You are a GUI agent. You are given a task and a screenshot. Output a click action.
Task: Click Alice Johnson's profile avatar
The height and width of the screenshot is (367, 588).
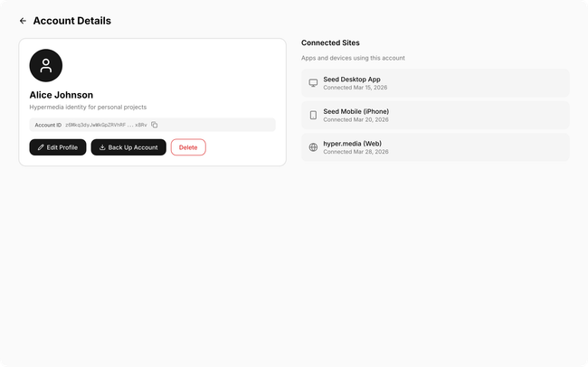coord(46,66)
